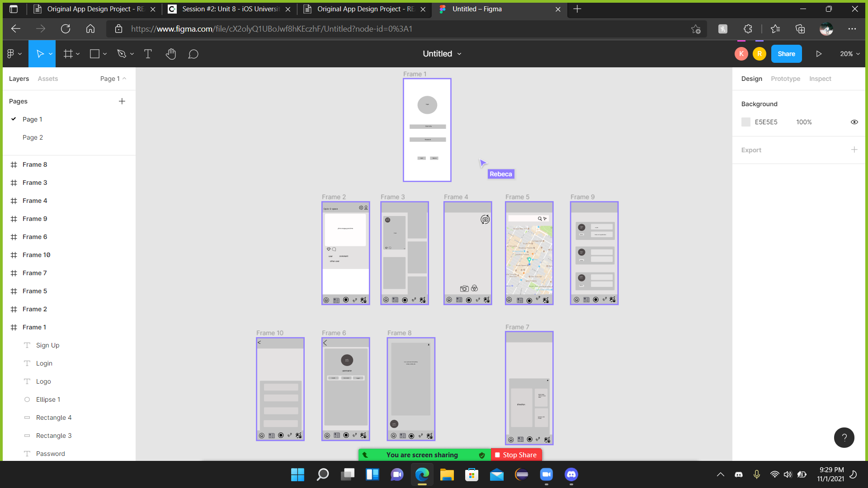Select the Frame tool
868x488 pixels.
point(68,54)
